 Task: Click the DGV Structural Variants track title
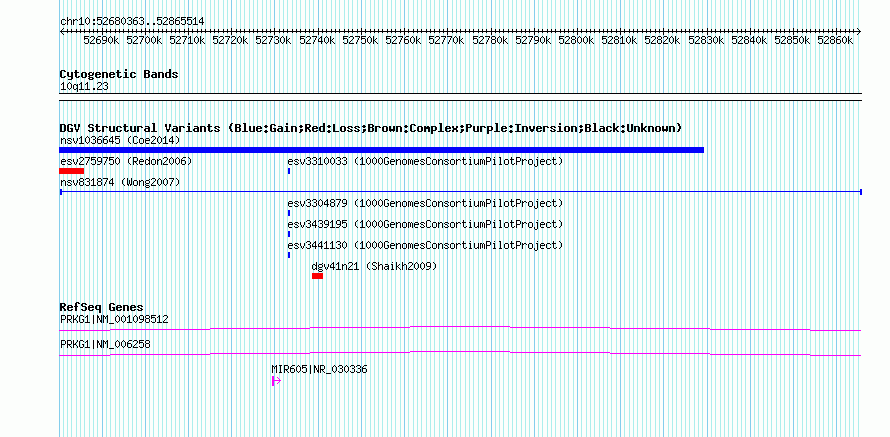tap(371, 128)
